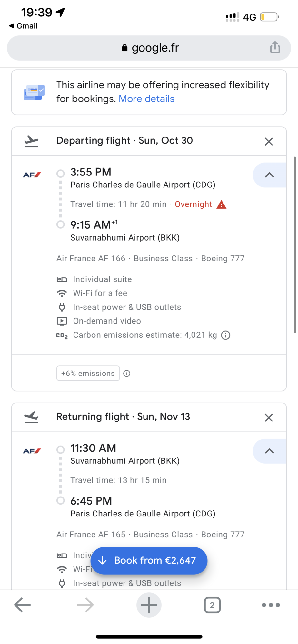Viewport: 298px width, 644px height.
Task: Open a new tab with plus button
Action: click(149, 605)
